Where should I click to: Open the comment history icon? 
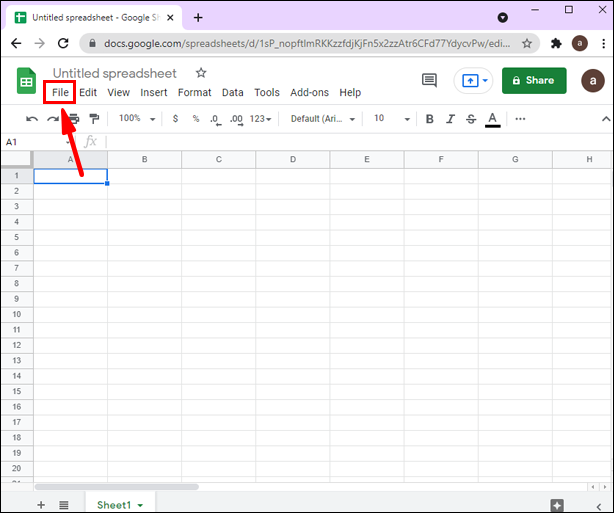coord(429,80)
